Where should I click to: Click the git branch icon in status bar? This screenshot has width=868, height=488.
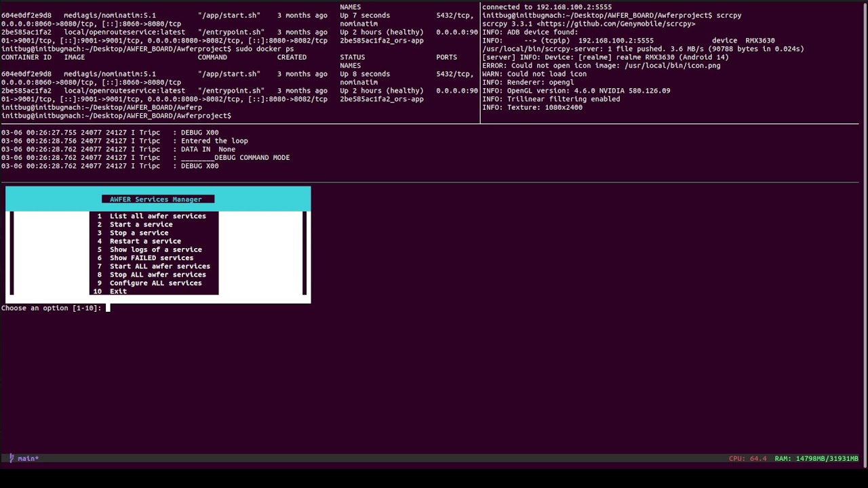11,458
